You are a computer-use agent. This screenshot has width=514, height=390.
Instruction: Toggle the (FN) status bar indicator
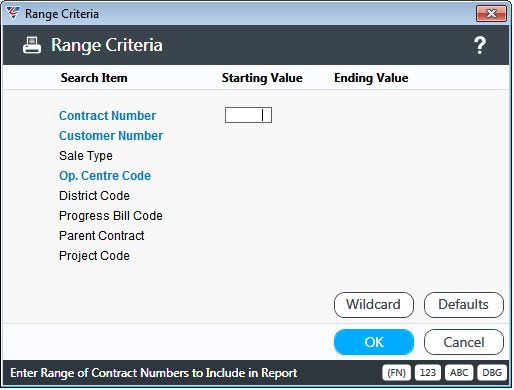coord(396,372)
